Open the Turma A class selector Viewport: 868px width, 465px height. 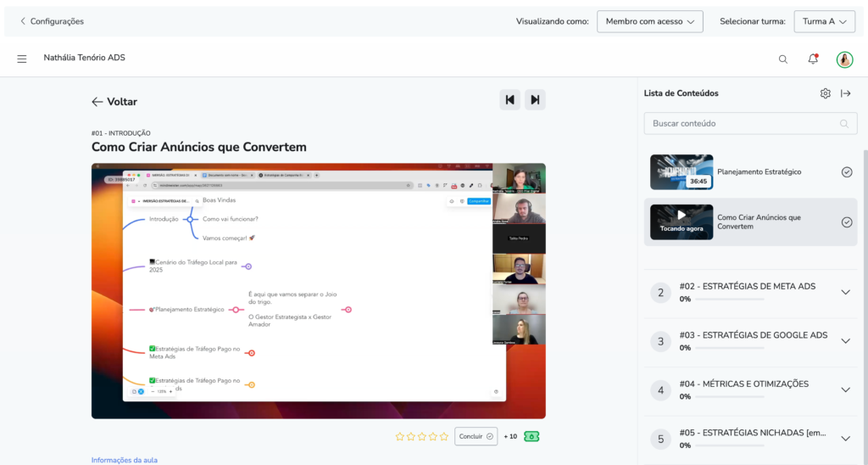(824, 21)
